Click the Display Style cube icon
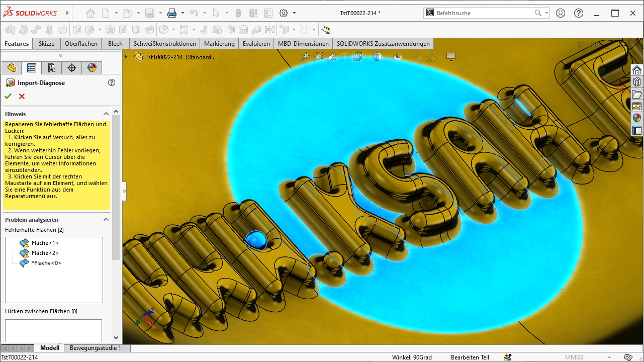Screen dimensions: 644x362 click(x=378, y=57)
